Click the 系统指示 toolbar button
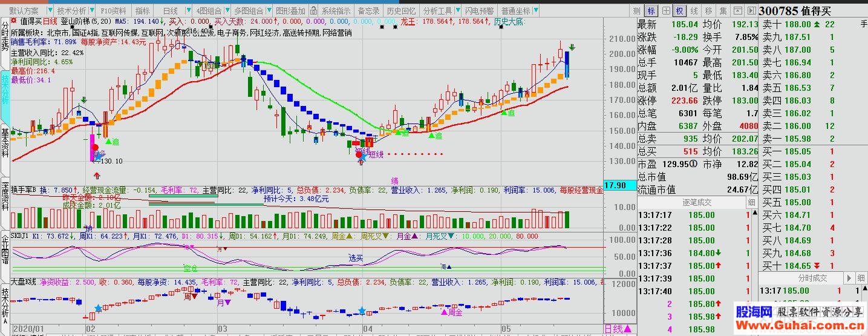Viewport: 868px width, 336px height. click(336, 11)
